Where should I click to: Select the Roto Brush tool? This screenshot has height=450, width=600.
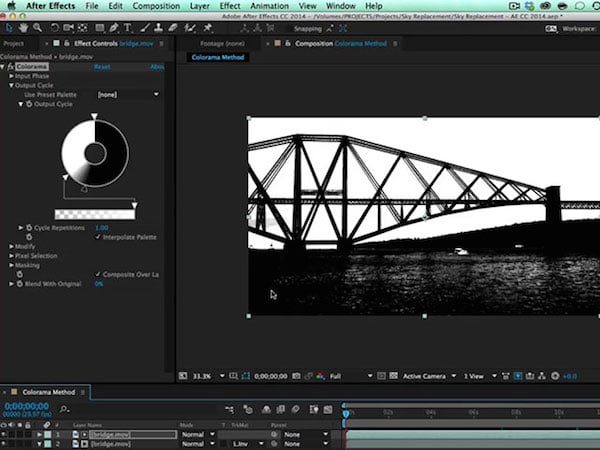coord(190,28)
